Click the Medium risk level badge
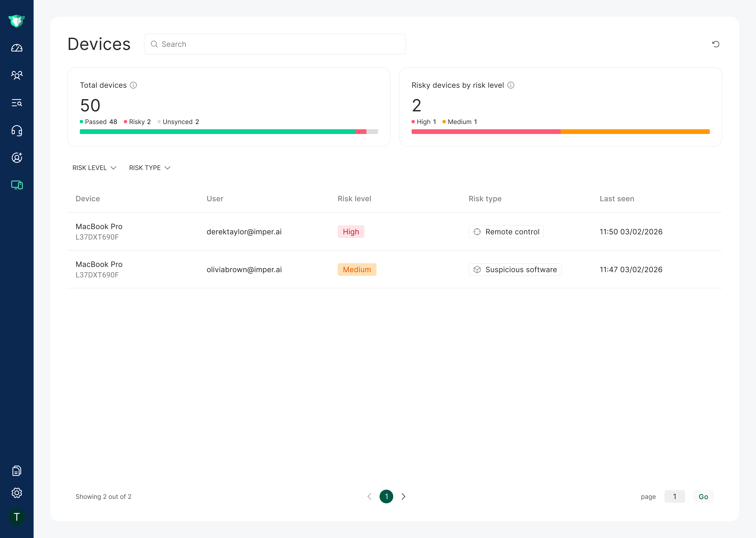756x538 pixels. pos(357,270)
